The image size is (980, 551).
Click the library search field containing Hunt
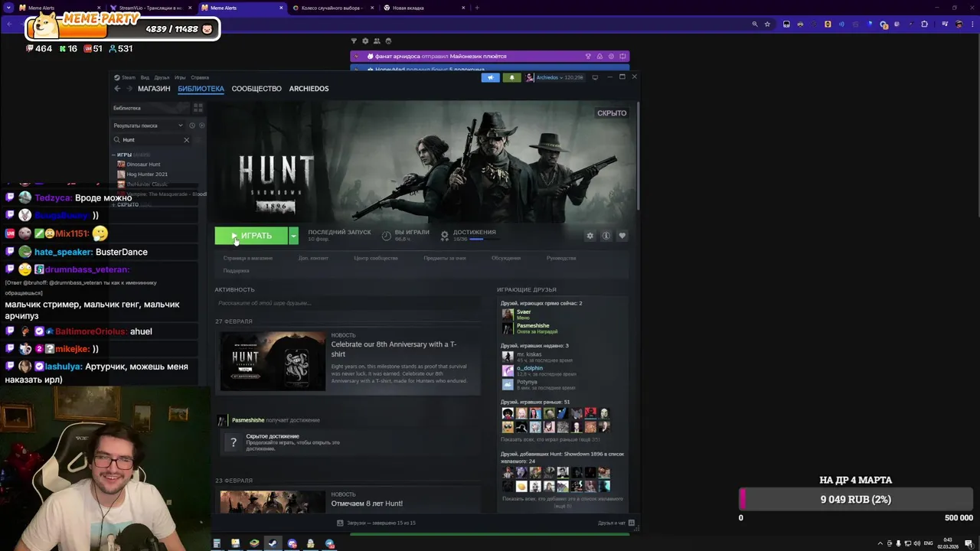[x=151, y=140]
